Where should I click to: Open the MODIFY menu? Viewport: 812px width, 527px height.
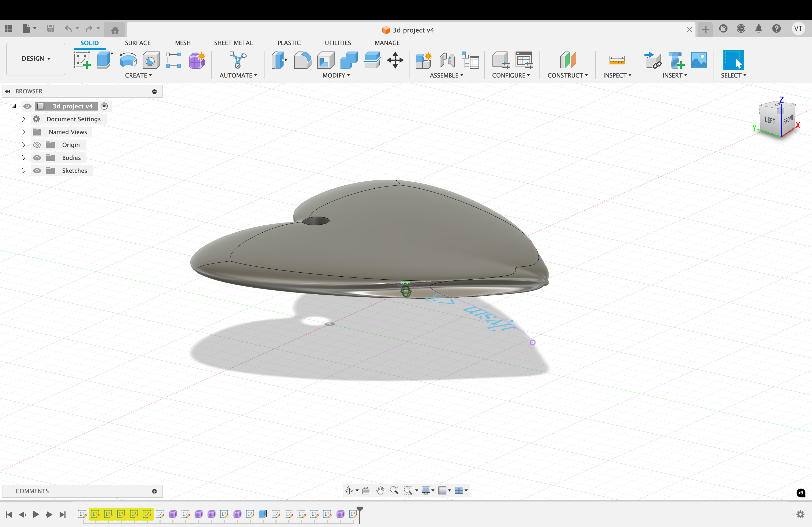pos(336,75)
